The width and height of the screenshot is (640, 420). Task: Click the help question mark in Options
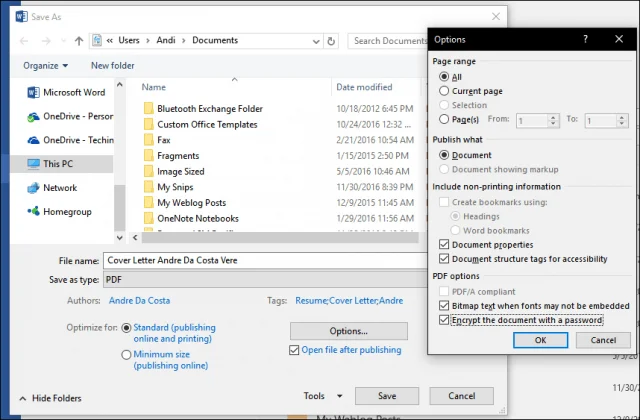pyautogui.click(x=585, y=39)
